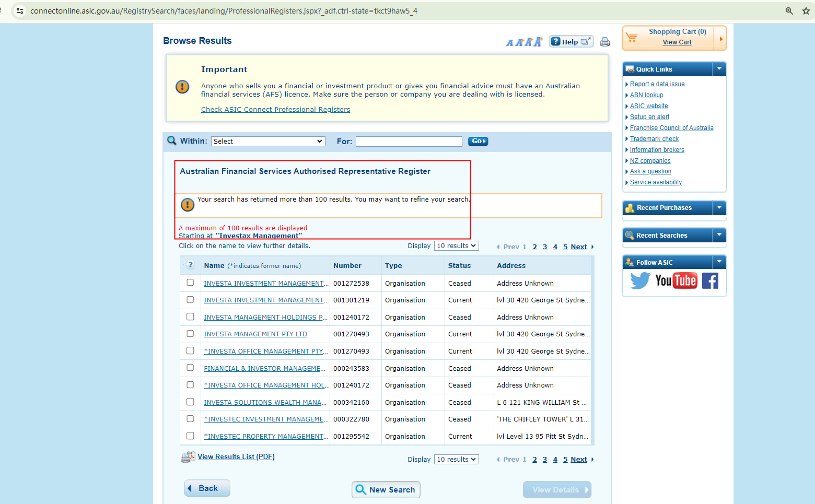Open the Service availability link

coord(656,182)
